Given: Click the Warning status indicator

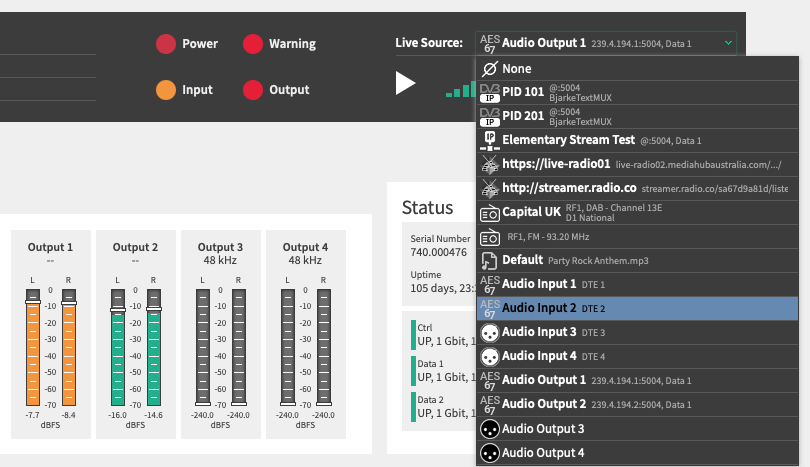Looking at the screenshot, I should pos(253,44).
